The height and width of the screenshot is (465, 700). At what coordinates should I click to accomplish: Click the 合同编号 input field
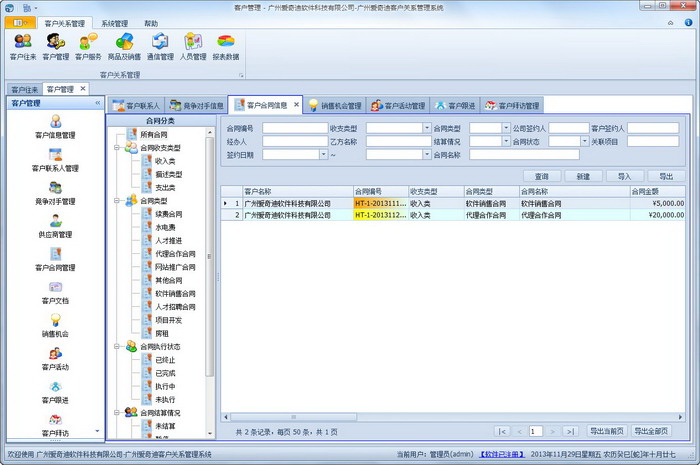(x=295, y=128)
